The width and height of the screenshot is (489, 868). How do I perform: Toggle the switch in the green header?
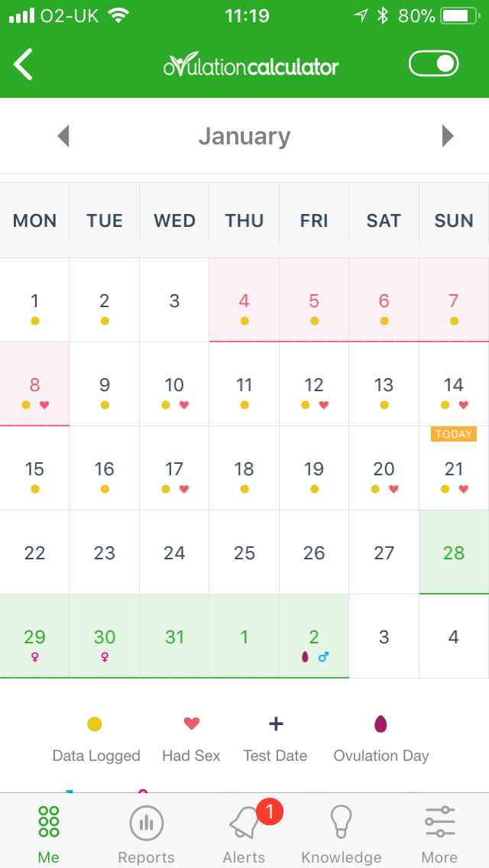pos(434,63)
